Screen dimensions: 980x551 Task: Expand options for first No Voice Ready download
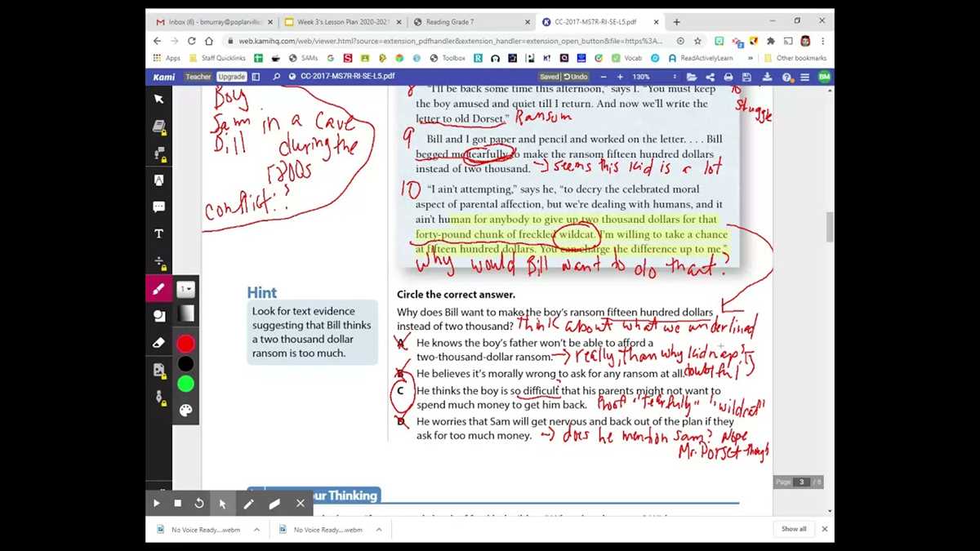click(256, 529)
